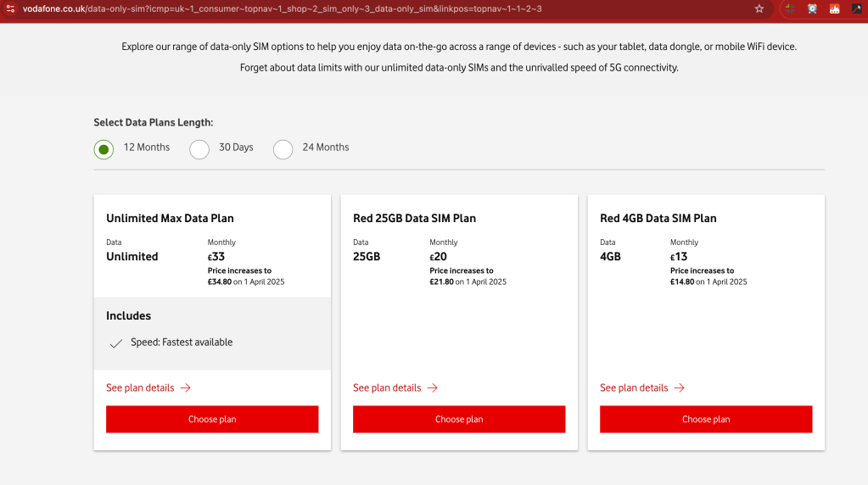
Task: Click the 4GB data value
Action: [610, 257]
